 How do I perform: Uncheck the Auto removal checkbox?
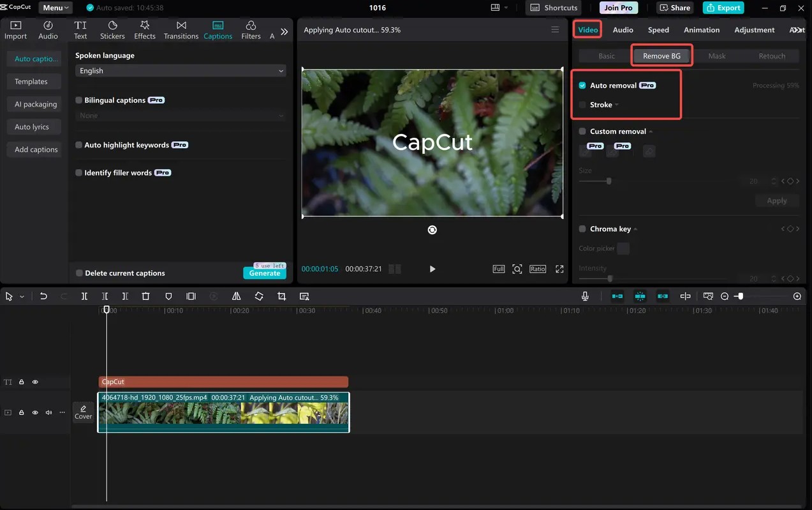pyautogui.click(x=582, y=86)
